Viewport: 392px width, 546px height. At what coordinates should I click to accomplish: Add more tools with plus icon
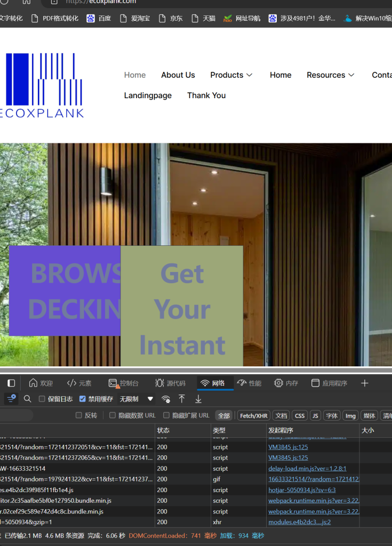(365, 383)
